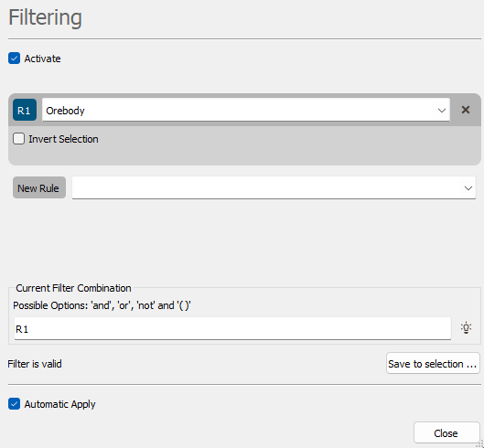
Task: Click the 'Filter is valid' status text
Action: [x=35, y=364]
